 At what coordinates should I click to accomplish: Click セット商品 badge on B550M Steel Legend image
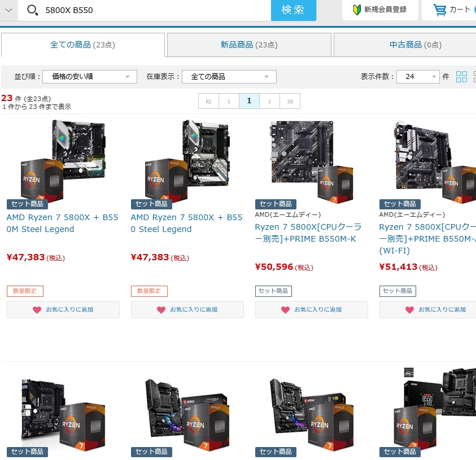pos(27,204)
